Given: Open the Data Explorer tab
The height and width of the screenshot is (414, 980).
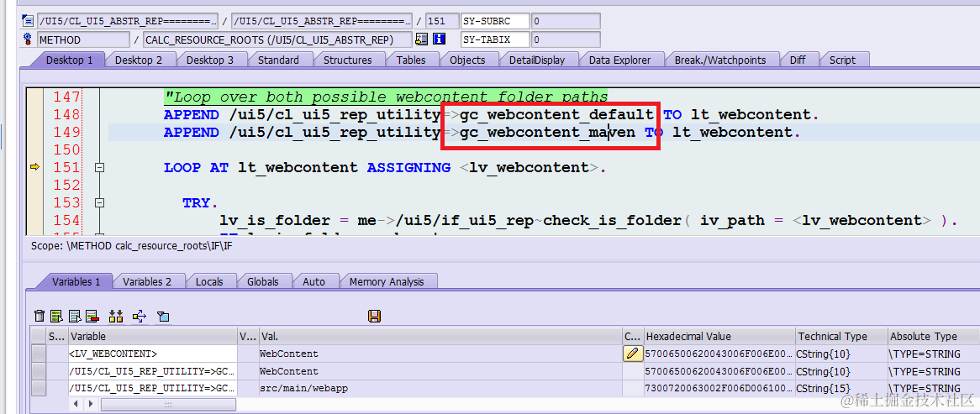Looking at the screenshot, I should (619, 60).
